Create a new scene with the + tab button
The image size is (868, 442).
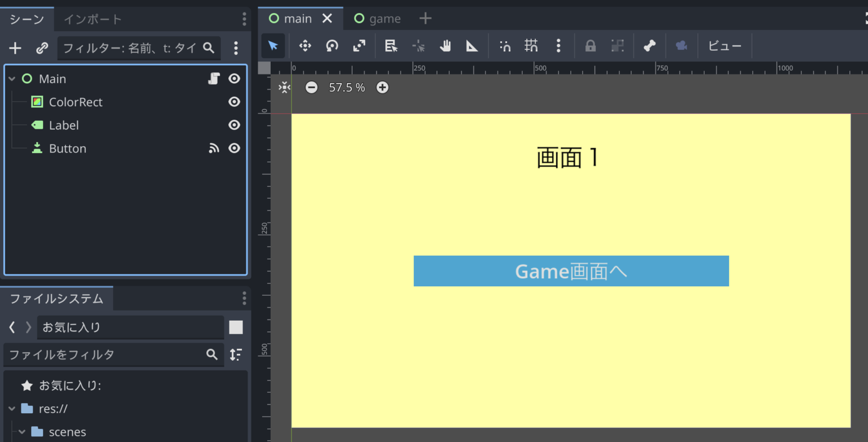[x=425, y=18]
